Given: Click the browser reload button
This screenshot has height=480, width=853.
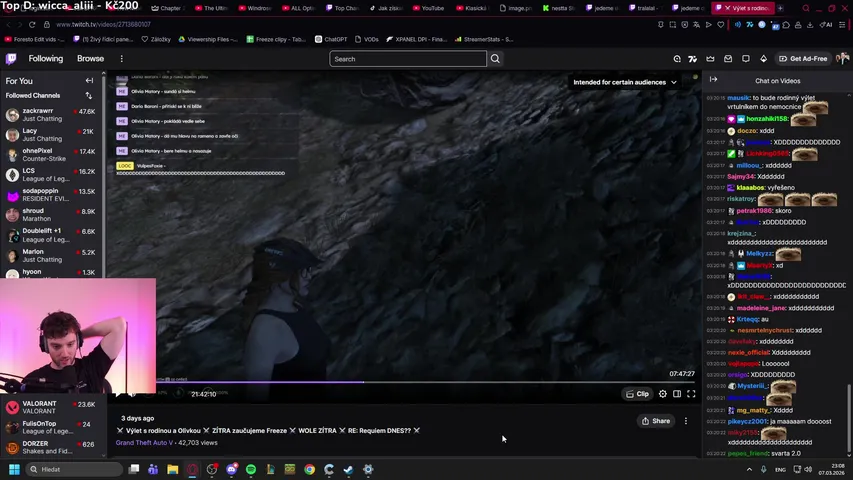Looking at the screenshot, I should [x=32, y=24].
